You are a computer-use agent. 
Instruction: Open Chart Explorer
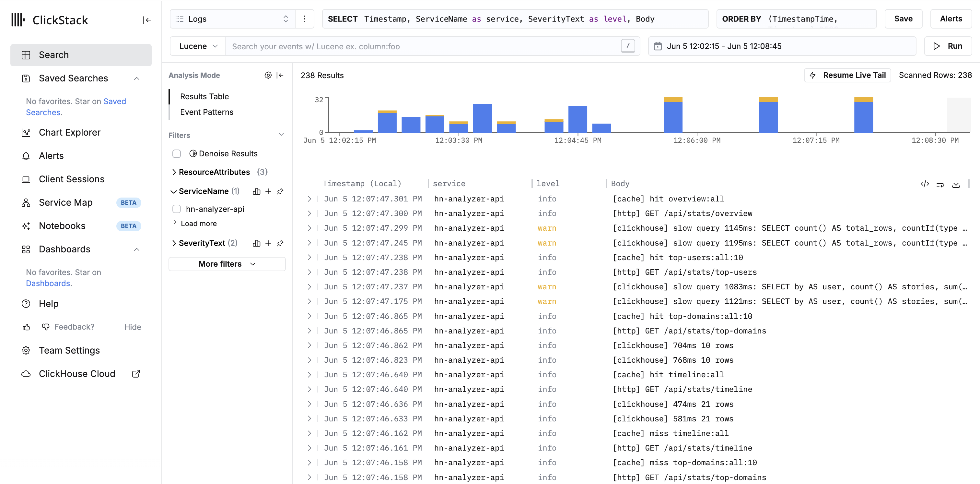(81, 133)
